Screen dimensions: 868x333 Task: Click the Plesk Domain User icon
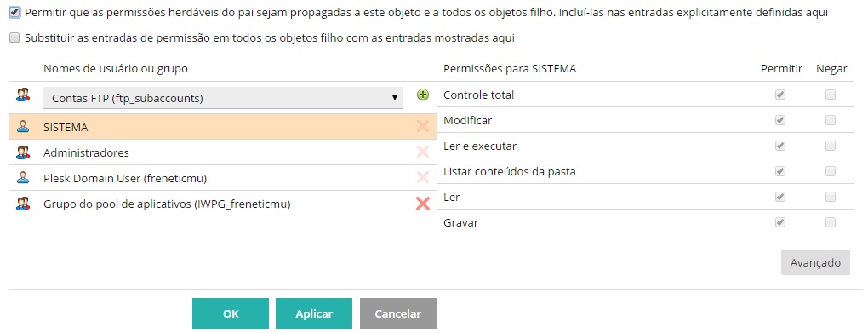pos(23,177)
